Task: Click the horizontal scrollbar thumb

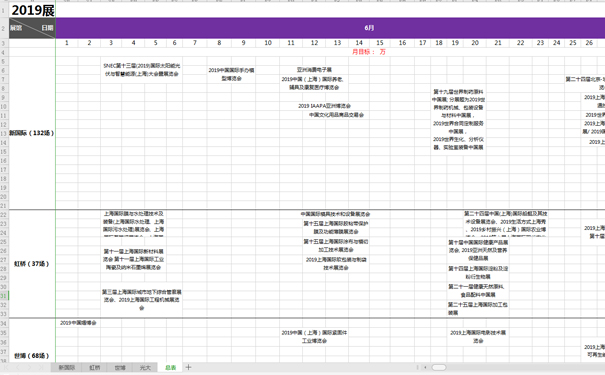Action: [439, 368]
